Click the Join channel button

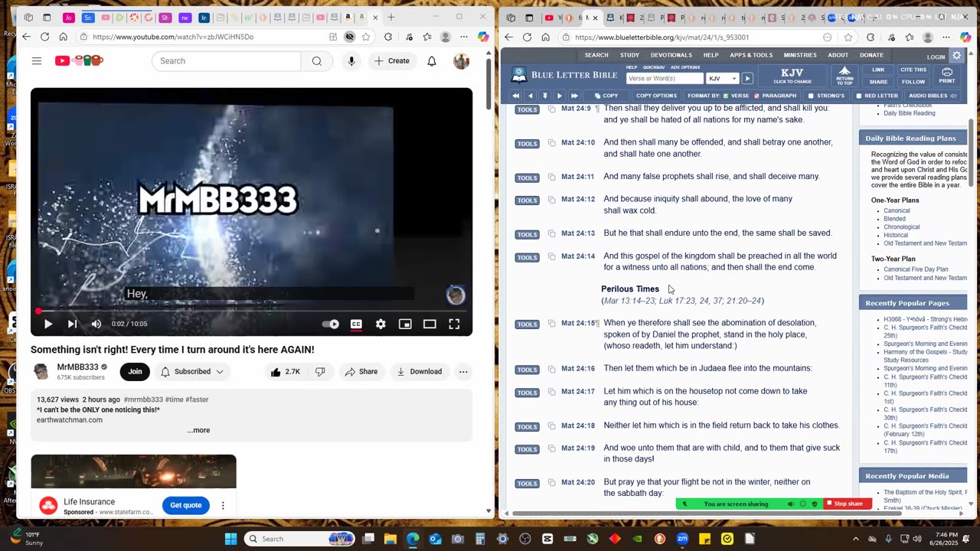click(x=135, y=372)
